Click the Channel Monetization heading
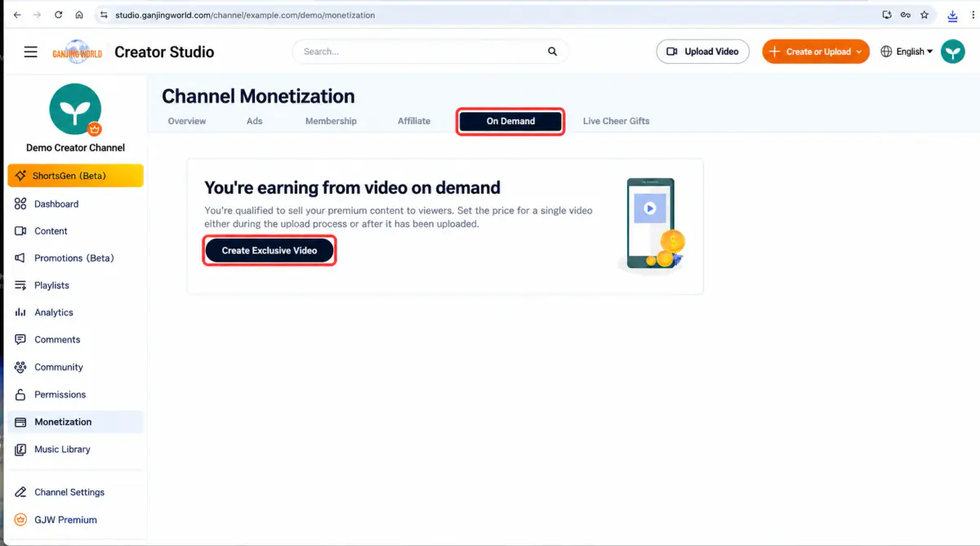This screenshot has height=546, width=980. click(258, 96)
